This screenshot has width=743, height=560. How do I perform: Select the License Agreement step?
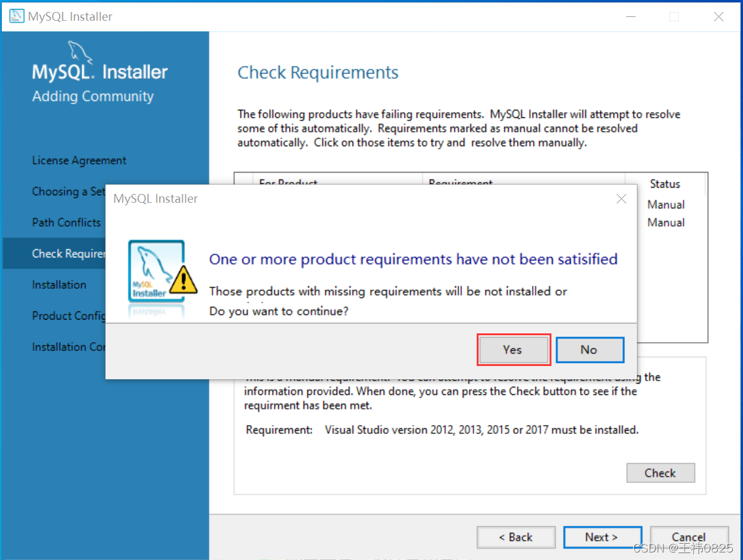point(79,161)
